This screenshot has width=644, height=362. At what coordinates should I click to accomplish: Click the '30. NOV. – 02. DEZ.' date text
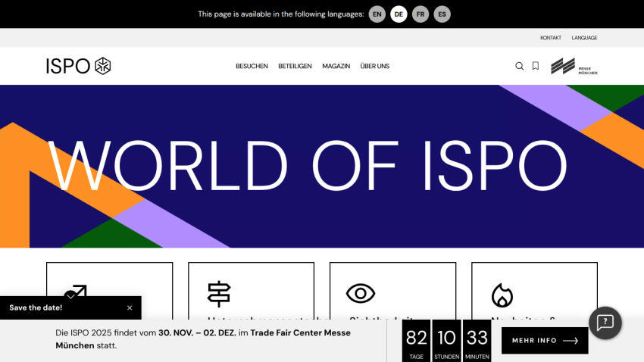(x=197, y=333)
